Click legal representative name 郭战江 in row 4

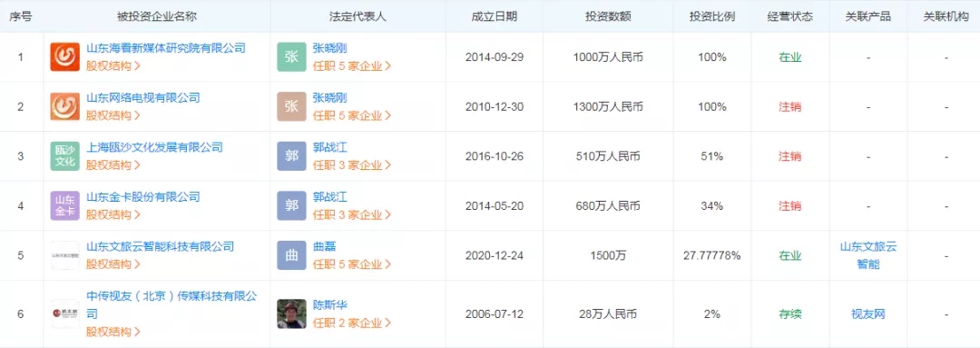330,196
